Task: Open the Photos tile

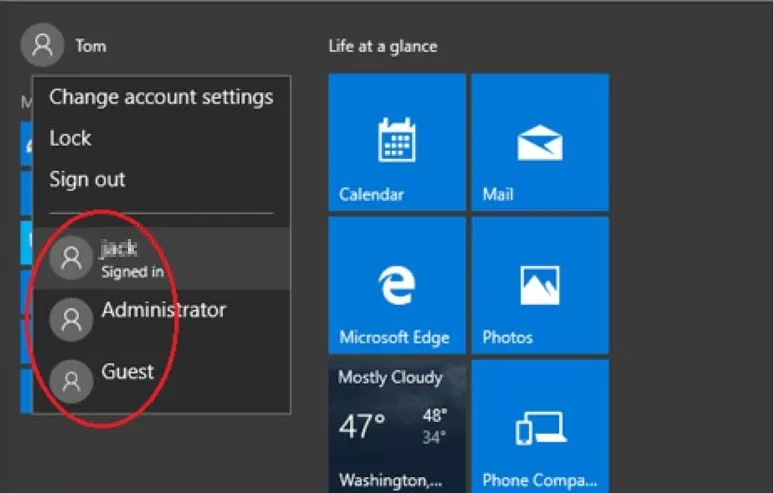Action: tap(540, 285)
